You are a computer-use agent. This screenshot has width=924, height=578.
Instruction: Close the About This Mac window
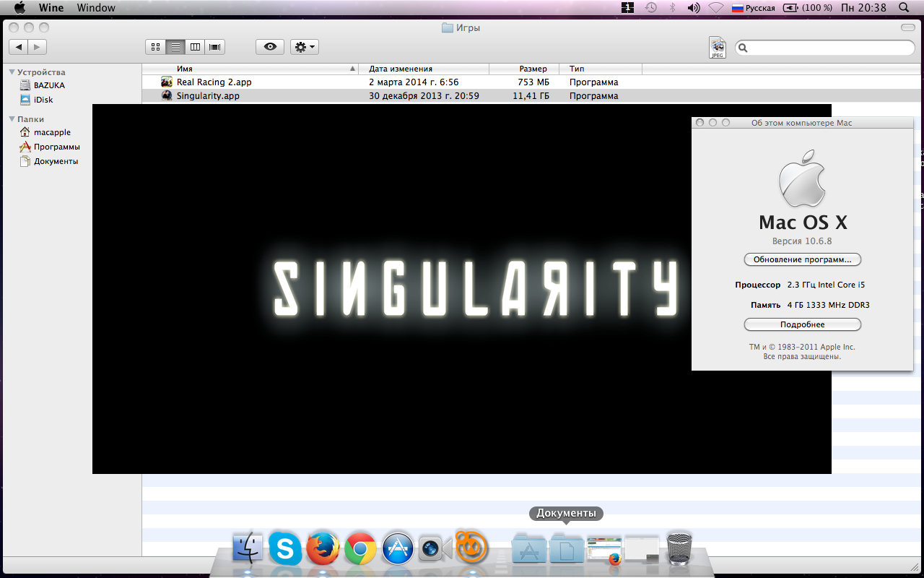(x=700, y=123)
